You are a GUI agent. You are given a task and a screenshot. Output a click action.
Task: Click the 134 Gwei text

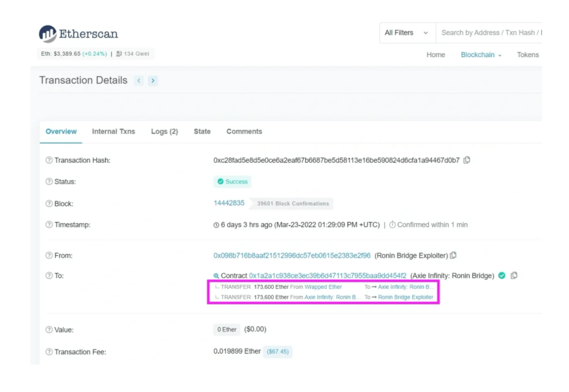[137, 54]
